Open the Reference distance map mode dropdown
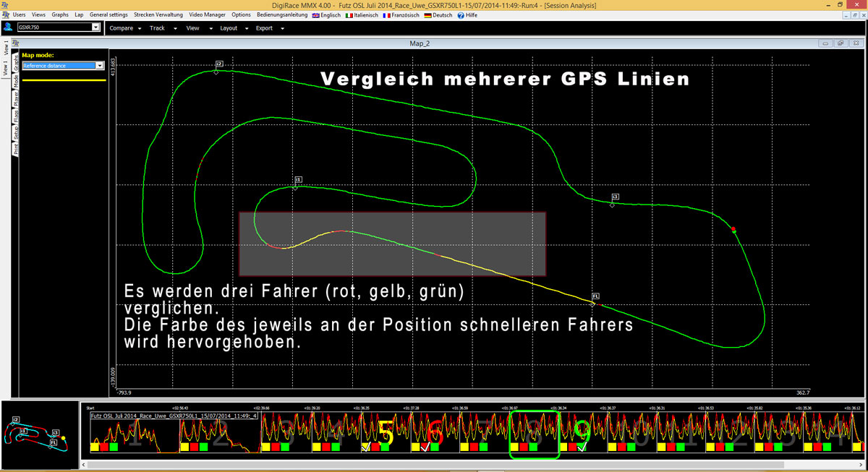 point(100,65)
